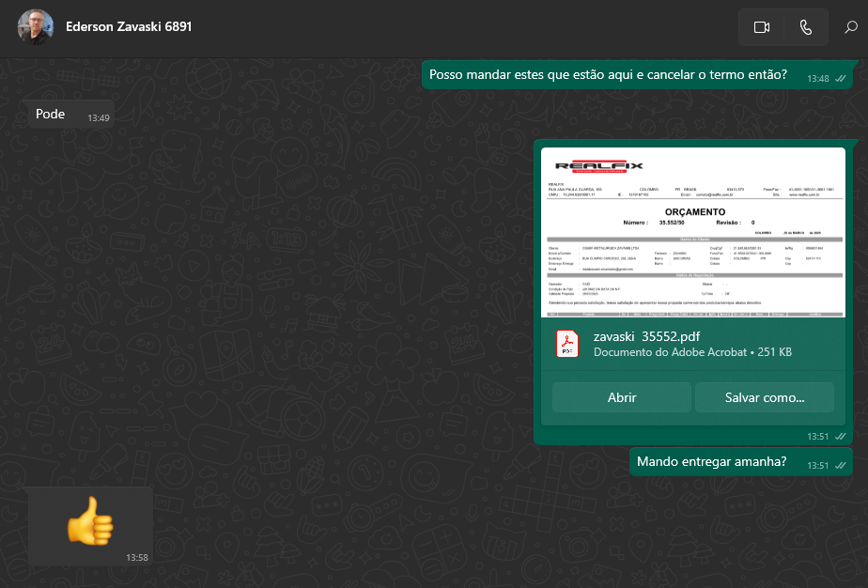Open Ederson Zavaski's profile photo
The height and width of the screenshot is (588, 868).
pyautogui.click(x=35, y=27)
